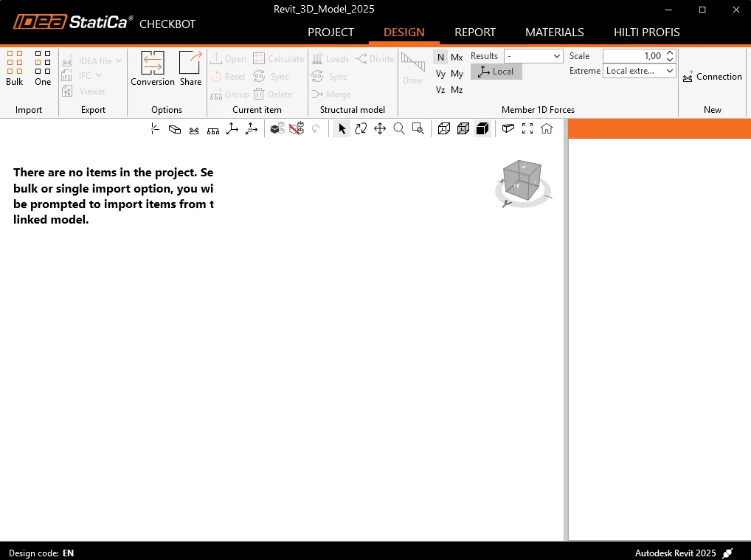Click the show selected items icon

pos(277,129)
